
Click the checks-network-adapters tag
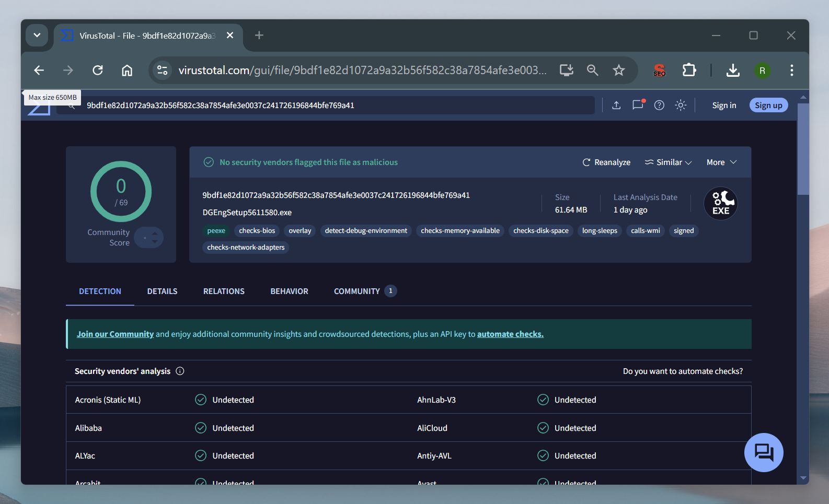246,247
